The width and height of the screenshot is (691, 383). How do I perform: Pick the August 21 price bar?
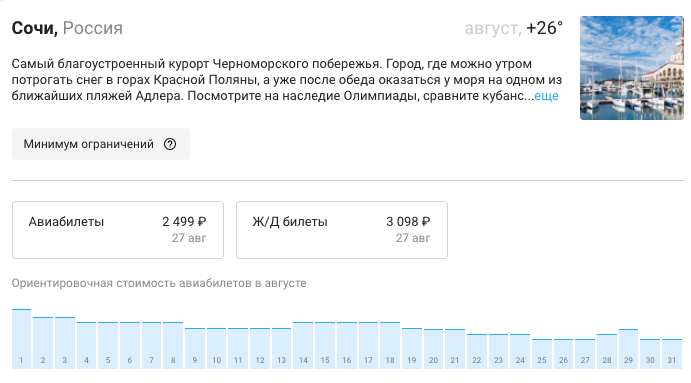(455, 349)
